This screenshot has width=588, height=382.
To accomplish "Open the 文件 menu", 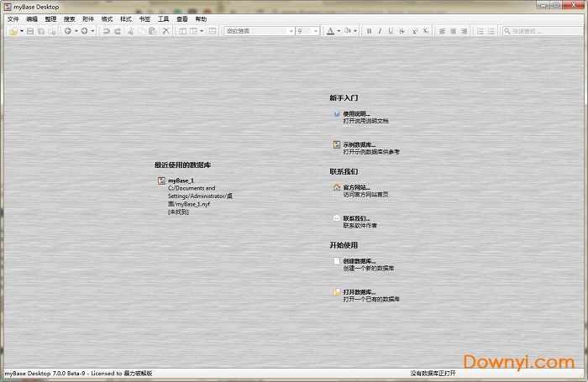I will coord(13,19).
